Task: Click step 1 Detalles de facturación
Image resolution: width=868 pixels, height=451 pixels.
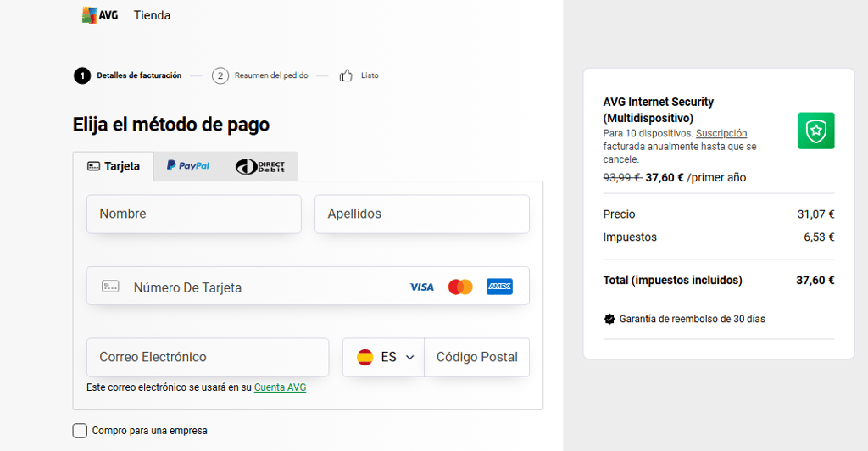Action: pyautogui.click(x=128, y=75)
